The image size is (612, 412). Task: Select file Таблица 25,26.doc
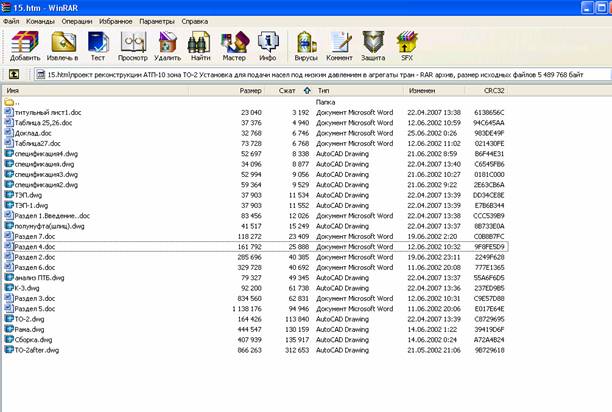[x=43, y=123]
